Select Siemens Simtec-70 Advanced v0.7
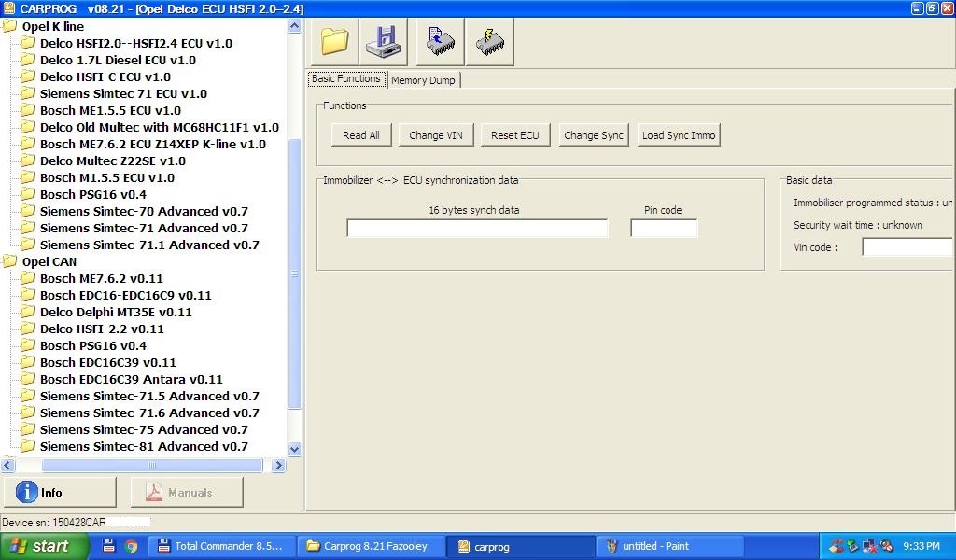The height and width of the screenshot is (560, 956). point(144,212)
